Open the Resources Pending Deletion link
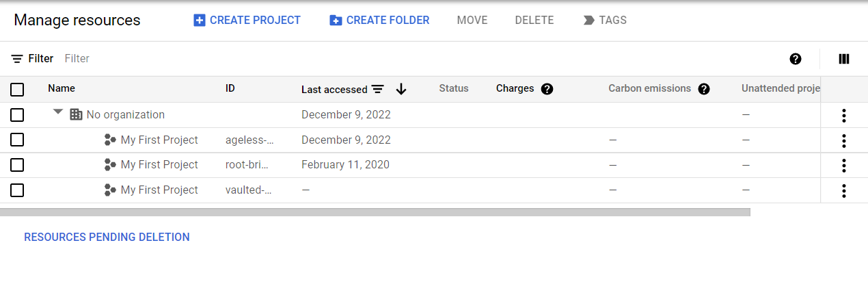Viewport: 868px width, 308px height. coord(107,238)
